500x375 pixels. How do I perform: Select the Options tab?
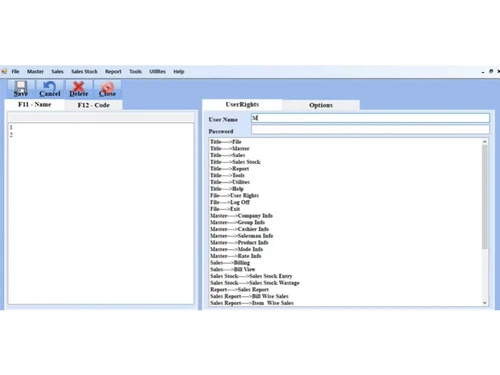pyautogui.click(x=321, y=105)
